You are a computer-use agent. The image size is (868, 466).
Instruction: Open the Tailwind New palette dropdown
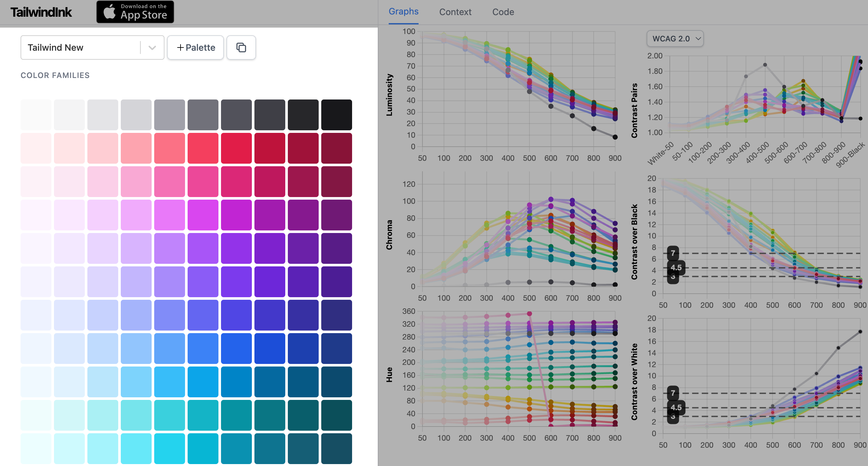81,47
